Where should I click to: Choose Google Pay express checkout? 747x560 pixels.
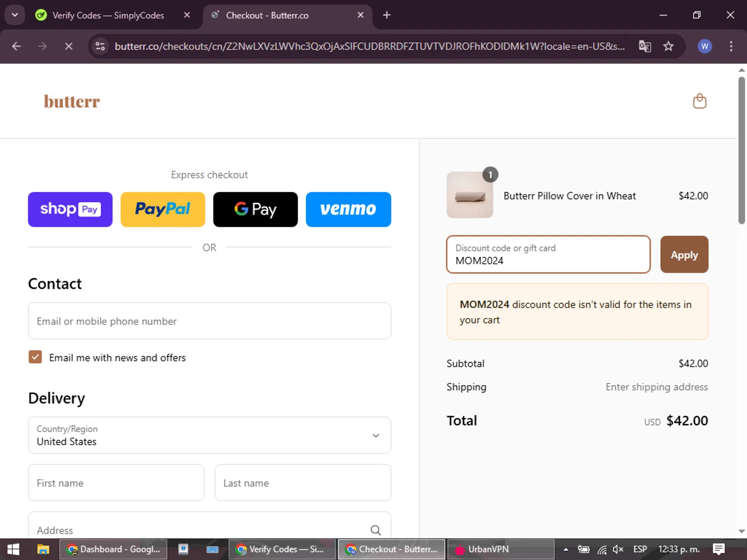[x=255, y=210]
